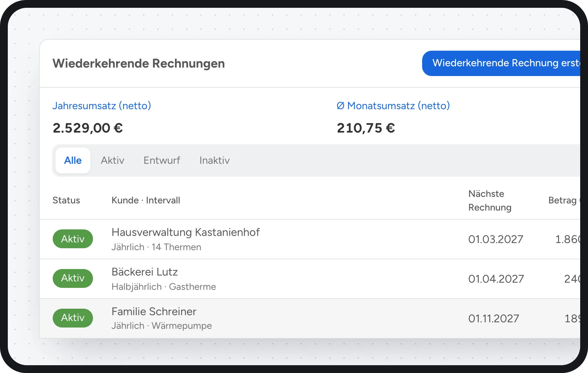The height and width of the screenshot is (373, 588).
Task: Click the Aktiv badge for Hausverwaltung Kastanienhof
Action: (x=73, y=239)
